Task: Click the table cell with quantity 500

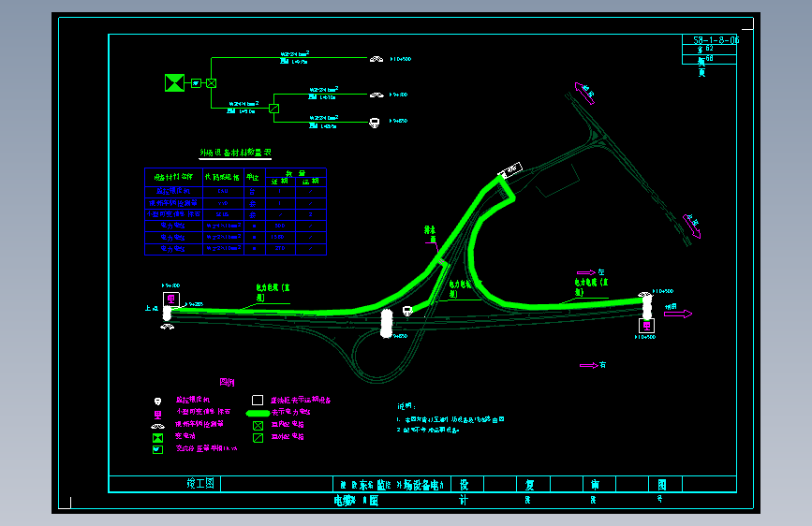Action: 280,226
